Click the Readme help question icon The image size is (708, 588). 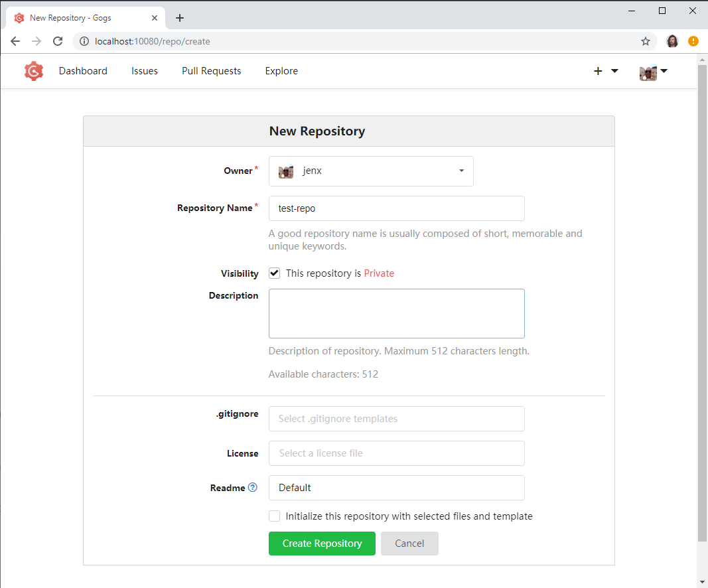tap(253, 487)
